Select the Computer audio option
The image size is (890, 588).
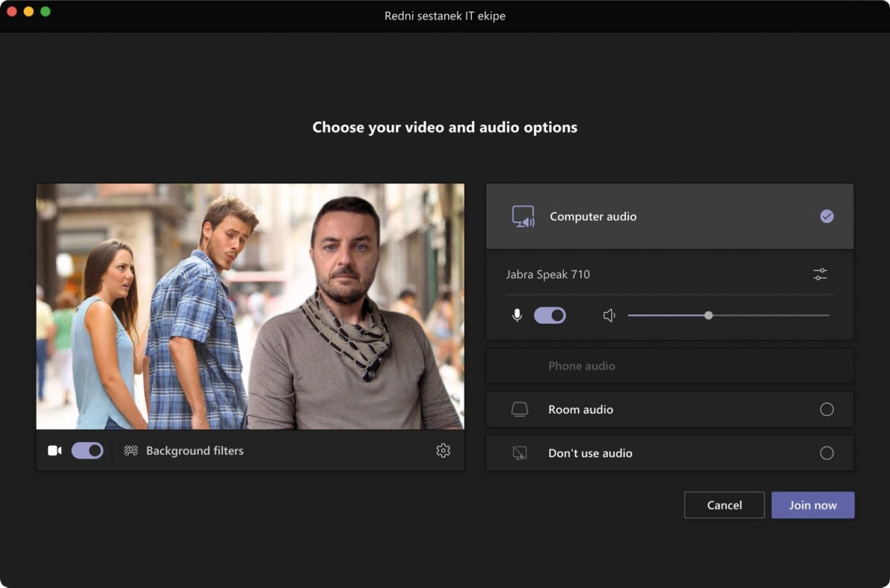tap(670, 217)
